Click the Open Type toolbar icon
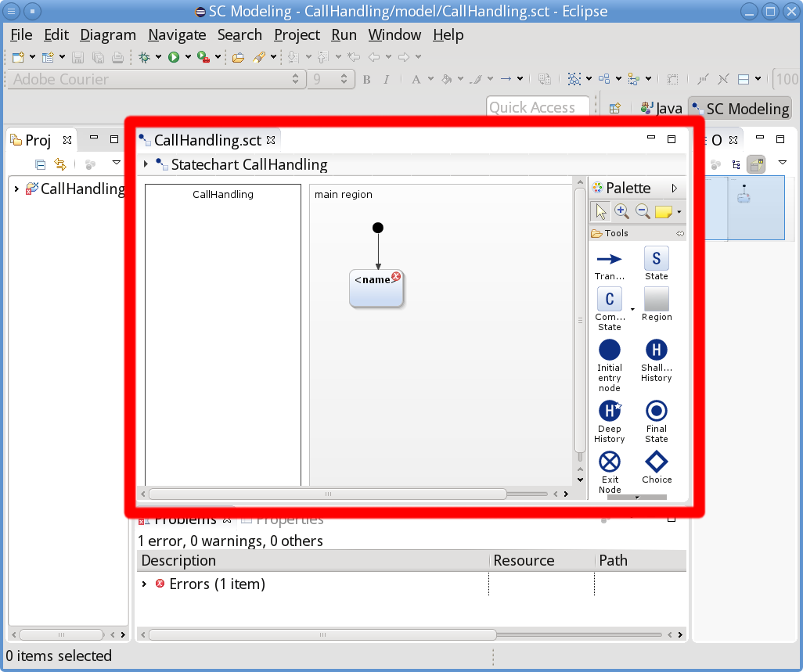This screenshot has height=672, width=803. coord(238,57)
